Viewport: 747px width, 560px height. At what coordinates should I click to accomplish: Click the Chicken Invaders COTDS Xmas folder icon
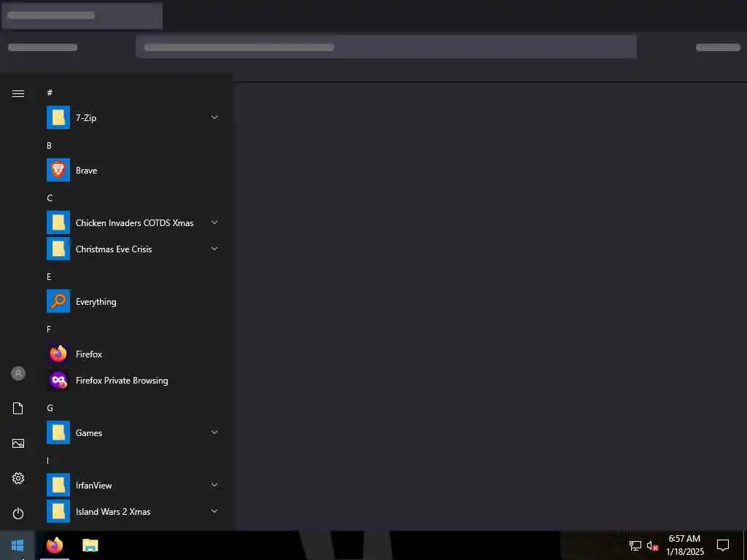(58, 222)
